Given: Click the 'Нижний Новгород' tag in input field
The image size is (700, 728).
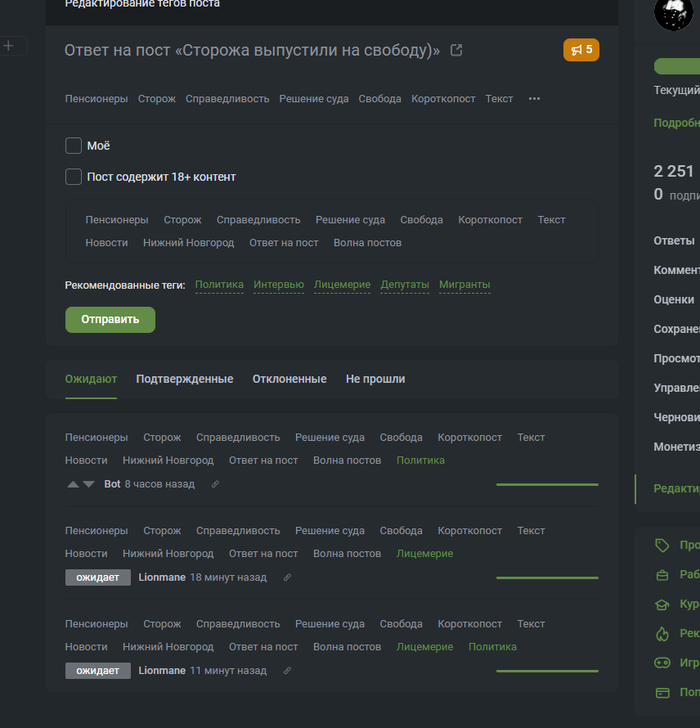Looking at the screenshot, I should [x=188, y=243].
